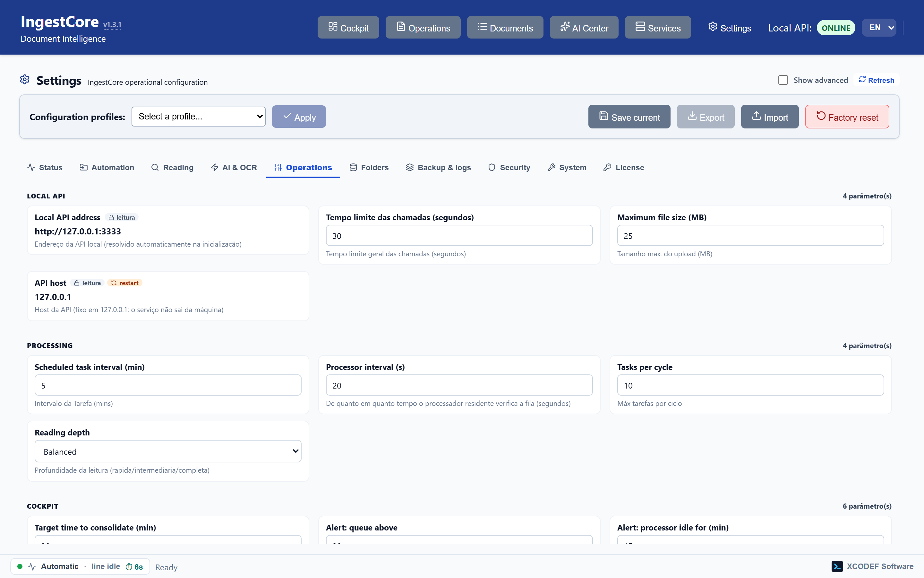
Task: Go to the System settings tab
Action: tap(567, 167)
